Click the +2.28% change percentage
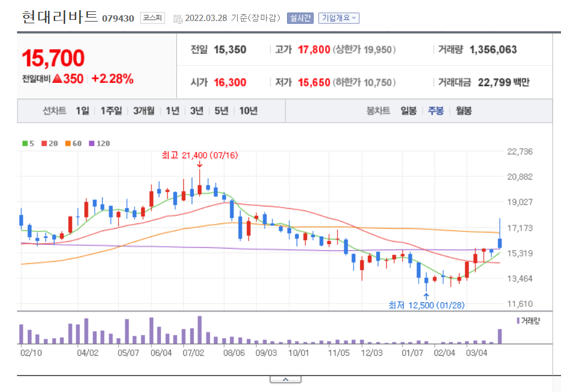Viewport: 561px width, 392px height. click(x=112, y=79)
